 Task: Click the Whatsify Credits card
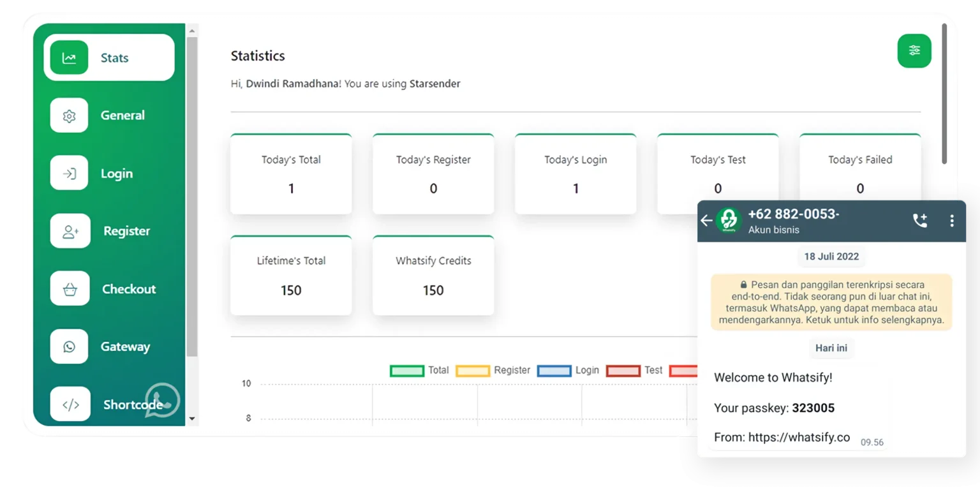(x=433, y=275)
